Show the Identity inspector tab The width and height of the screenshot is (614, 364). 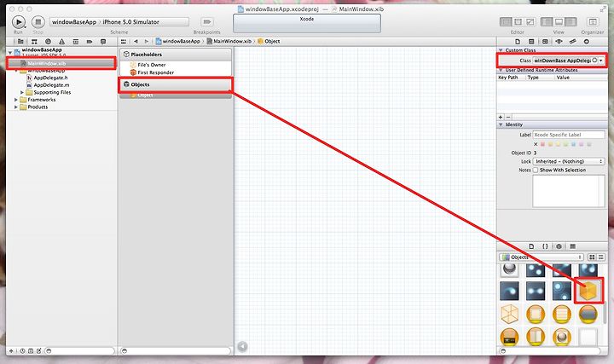point(545,42)
